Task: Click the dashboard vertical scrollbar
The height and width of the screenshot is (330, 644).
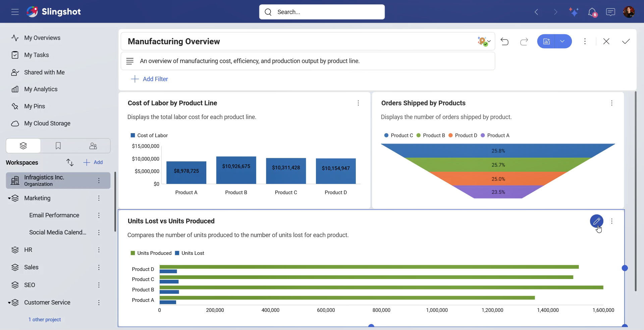Action: [x=636, y=191]
